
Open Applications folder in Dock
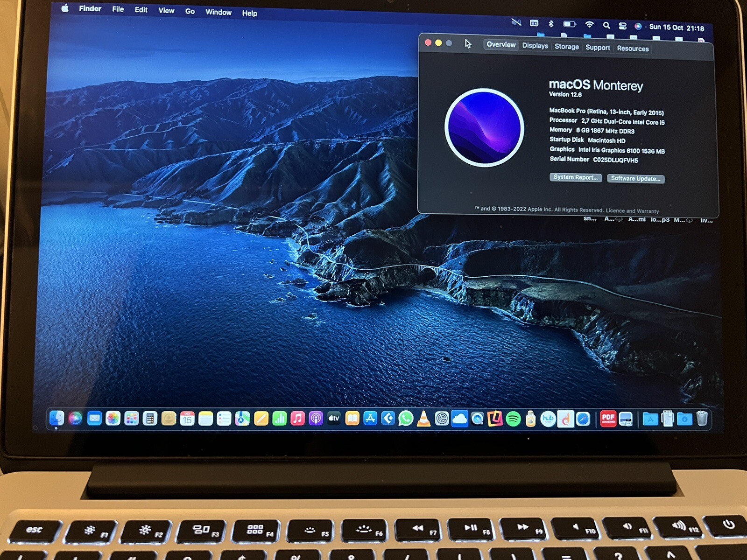650,419
